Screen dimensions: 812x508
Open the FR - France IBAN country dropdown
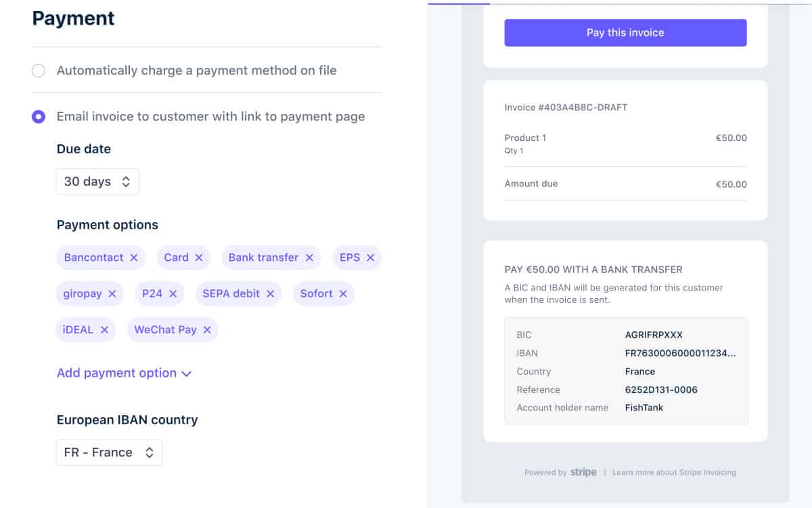pos(109,452)
